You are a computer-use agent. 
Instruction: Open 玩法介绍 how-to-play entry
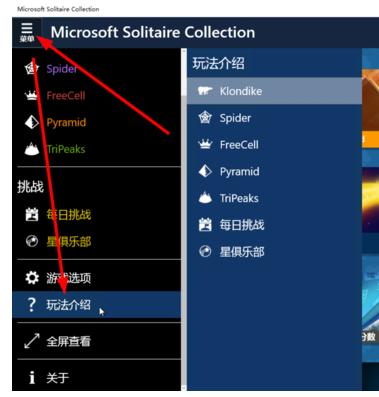click(x=97, y=305)
